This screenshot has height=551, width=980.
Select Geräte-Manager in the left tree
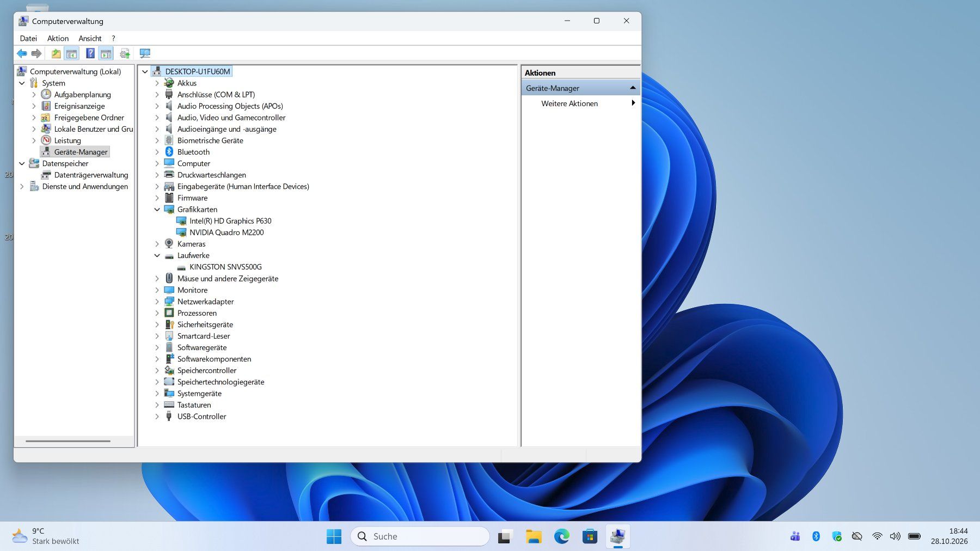(x=81, y=152)
